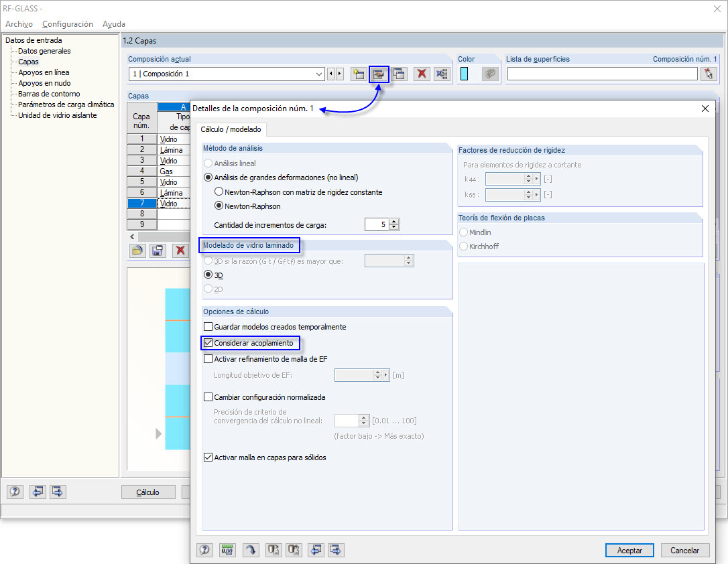728x564 pixels.
Task: Click the Gas cell in layer row 4
Action: click(x=174, y=171)
